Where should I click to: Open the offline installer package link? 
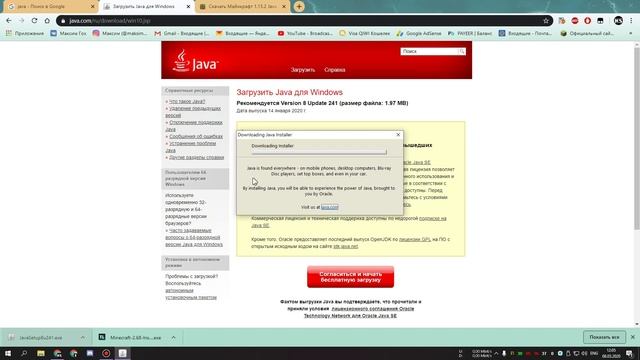pos(191,294)
